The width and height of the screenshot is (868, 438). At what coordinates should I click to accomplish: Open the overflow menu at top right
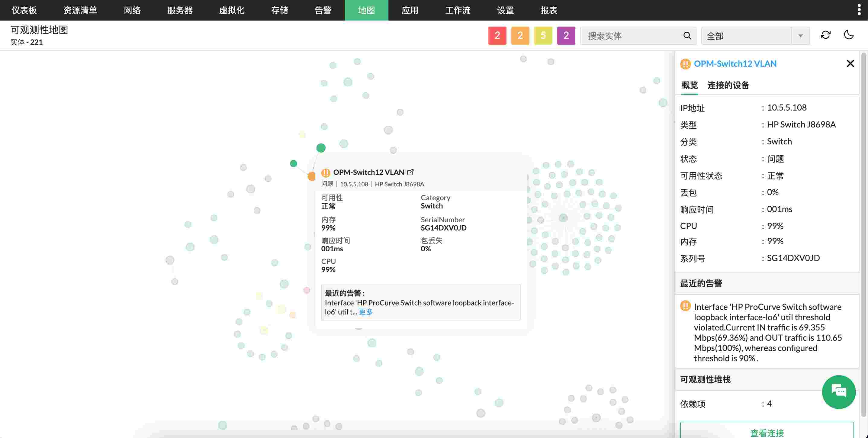click(860, 9)
